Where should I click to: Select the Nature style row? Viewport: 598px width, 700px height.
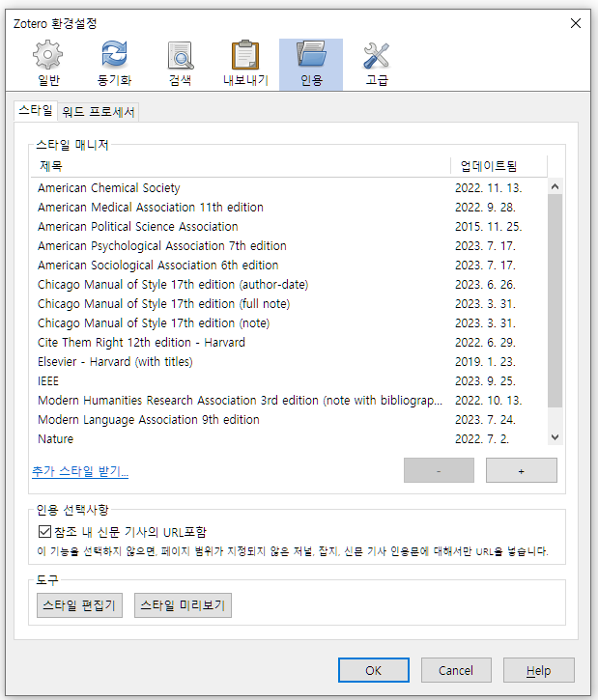[x=289, y=439]
